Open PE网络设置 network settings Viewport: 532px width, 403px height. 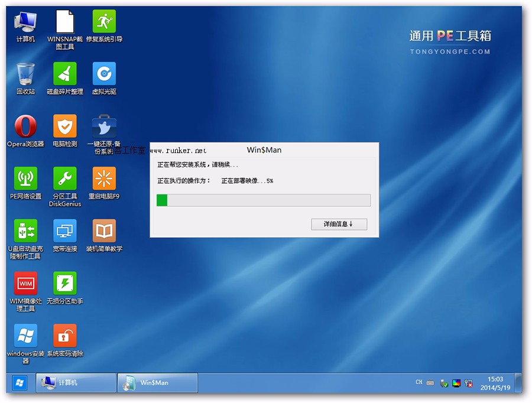[25, 179]
